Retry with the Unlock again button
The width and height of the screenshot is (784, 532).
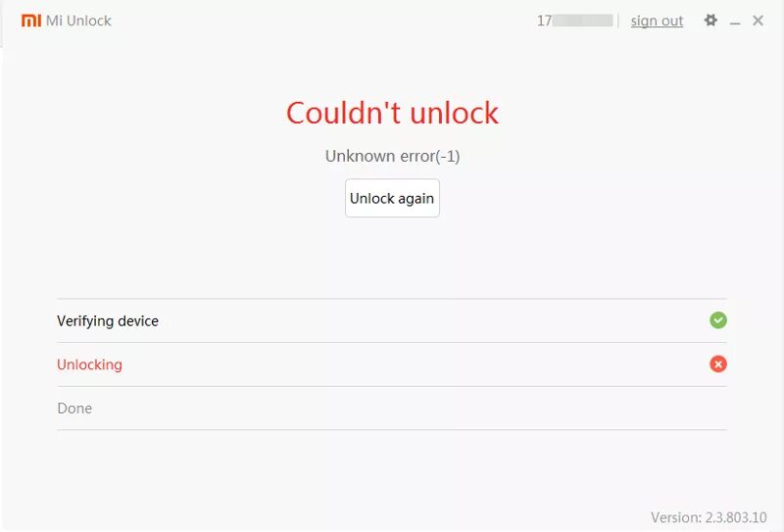coord(392,198)
